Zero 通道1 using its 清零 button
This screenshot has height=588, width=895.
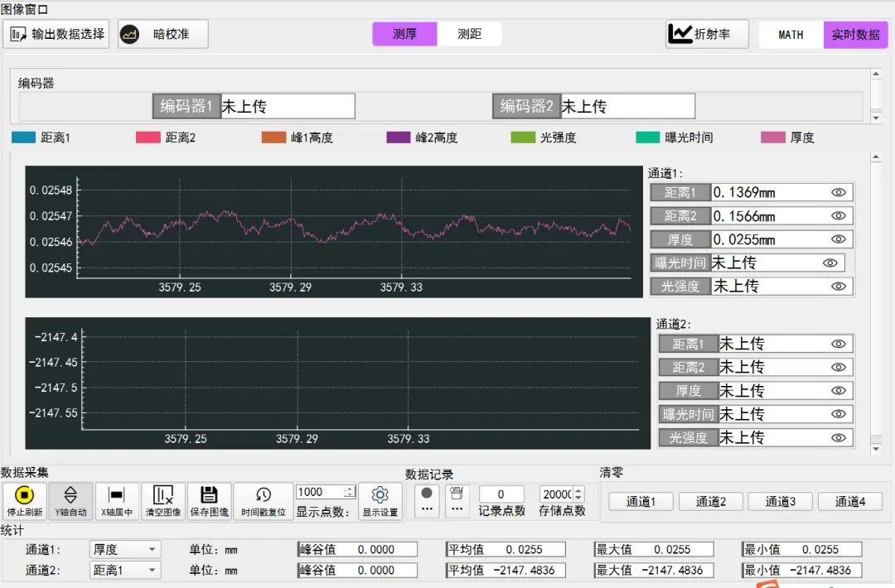pos(640,501)
